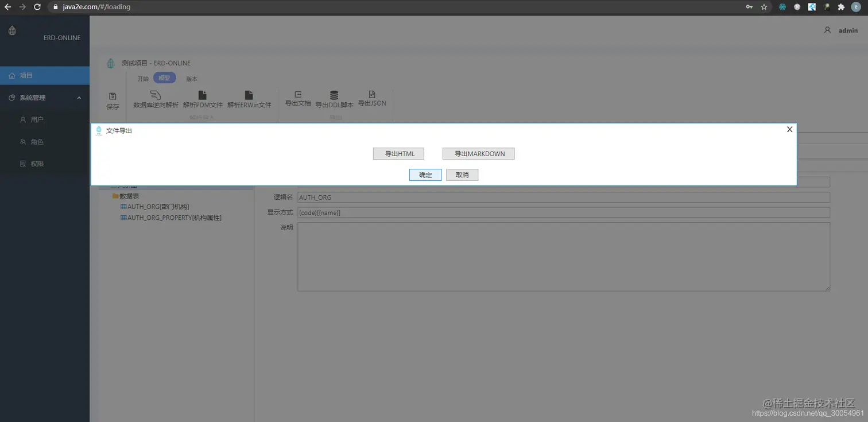Switch to the 开始 ribbon tab
Image resolution: width=868 pixels, height=422 pixels.
143,79
